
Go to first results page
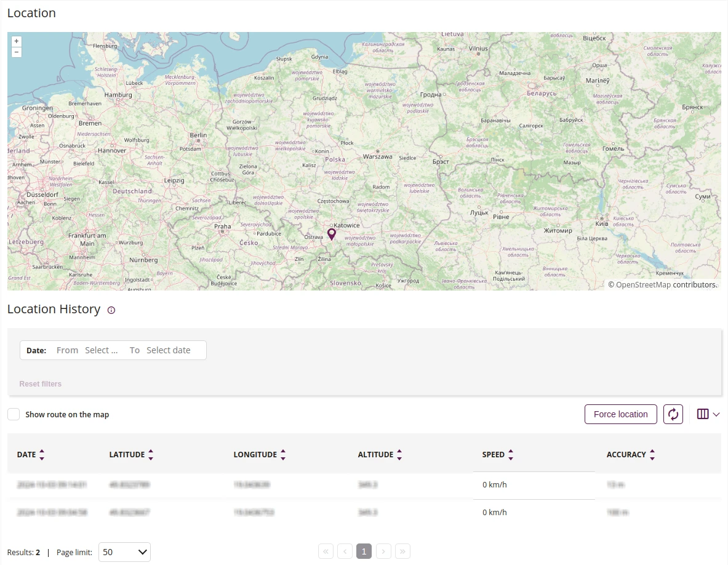click(x=326, y=551)
